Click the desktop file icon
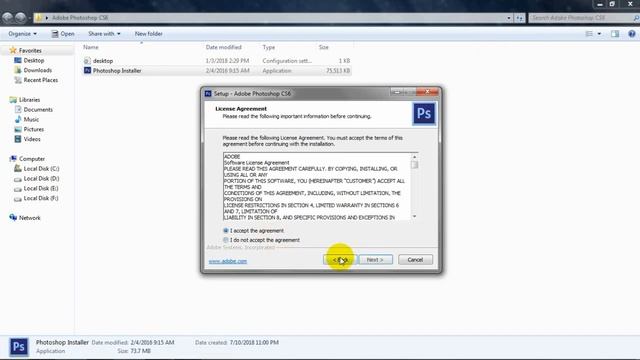Image resolution: width=640 pixels, height=360 pixels. coord(87,61)
